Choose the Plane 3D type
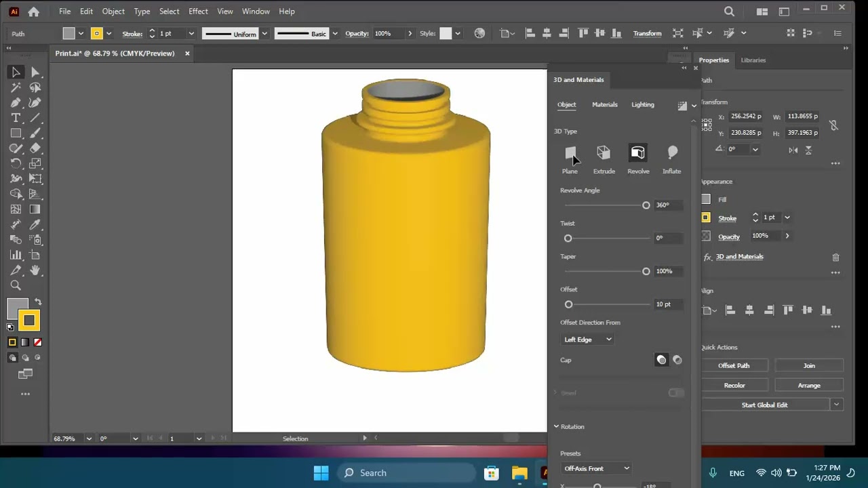Screen dimensions: 868x488 pyautogui.click(x=570, y=160)
